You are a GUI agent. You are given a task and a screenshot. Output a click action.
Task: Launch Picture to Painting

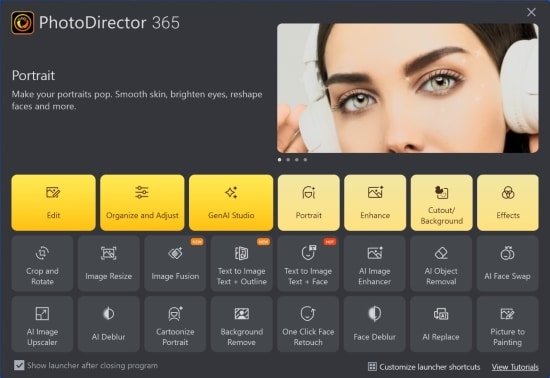coord(508,324)
